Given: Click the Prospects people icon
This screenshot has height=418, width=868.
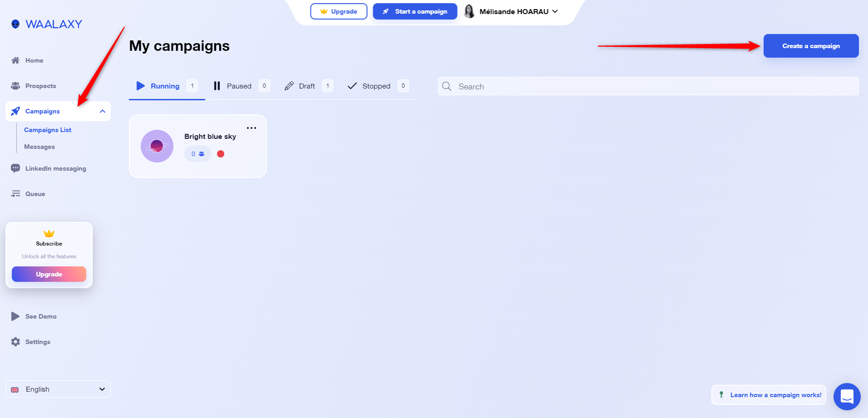Looking at the screenshot, I should pos(15,86).
